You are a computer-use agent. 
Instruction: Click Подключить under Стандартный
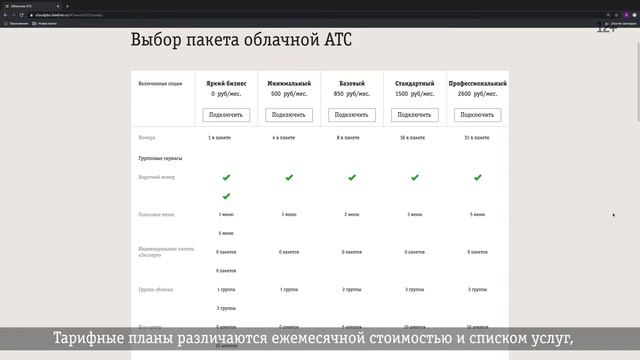pyautogui.click(x=415, y=115)
